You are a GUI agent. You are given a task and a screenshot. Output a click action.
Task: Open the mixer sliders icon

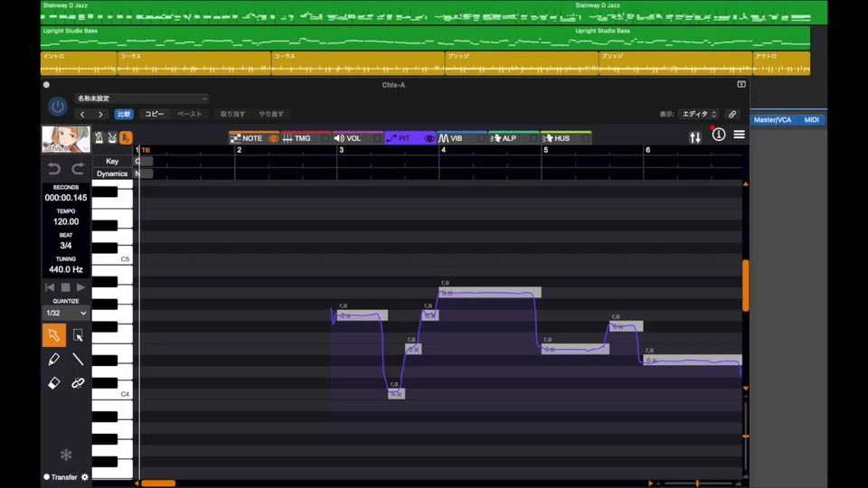(x=695, y=137)
